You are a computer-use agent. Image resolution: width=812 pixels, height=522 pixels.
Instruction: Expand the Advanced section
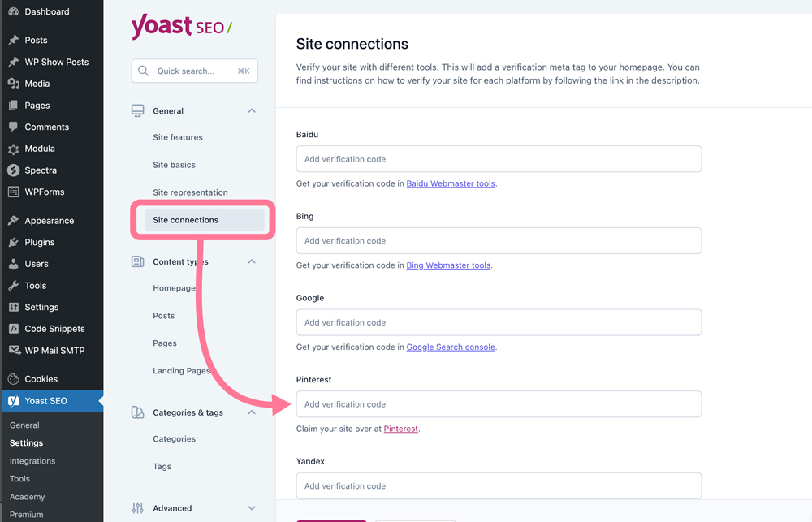pyautogui.click(x=252, y=508)
